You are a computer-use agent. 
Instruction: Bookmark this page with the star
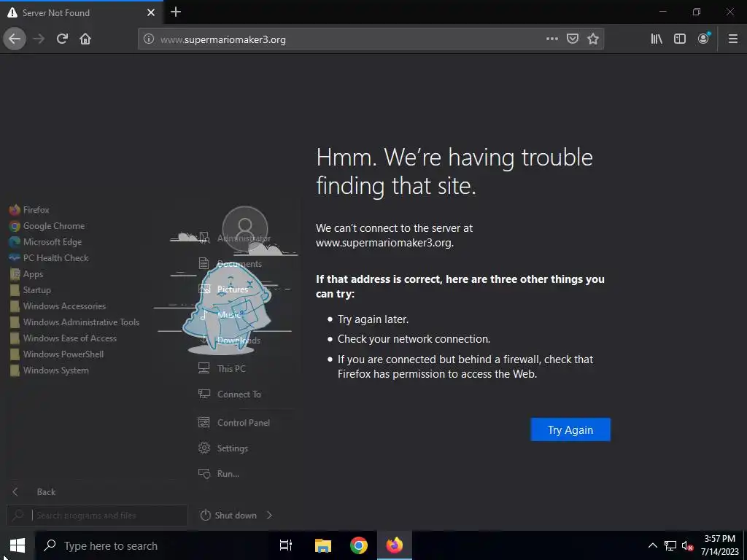(593, 39)
